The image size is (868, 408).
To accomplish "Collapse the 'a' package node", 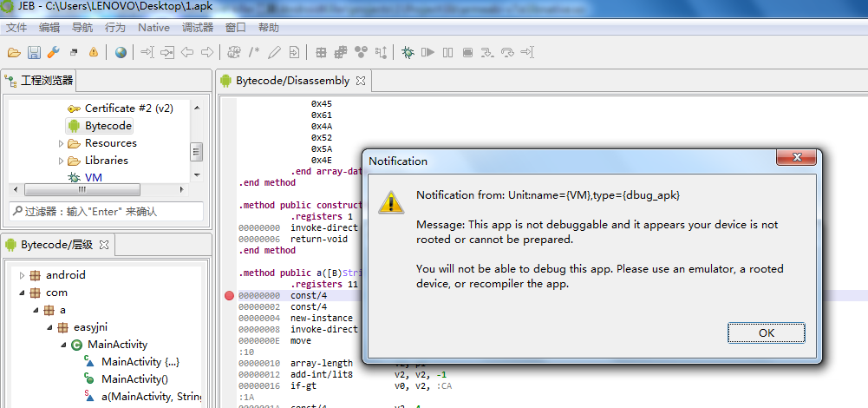I will click(x=36, y=310).
